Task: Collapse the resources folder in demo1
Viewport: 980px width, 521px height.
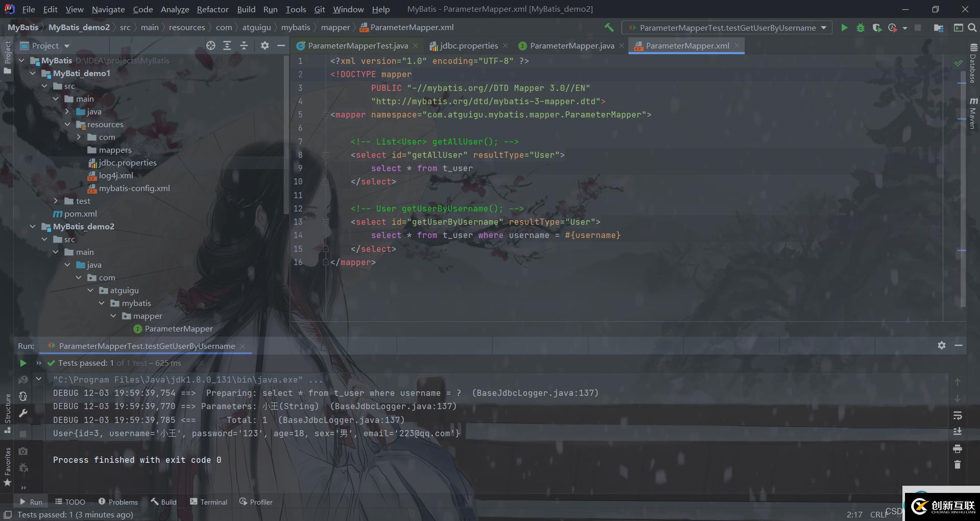Action: pos(67,124)
